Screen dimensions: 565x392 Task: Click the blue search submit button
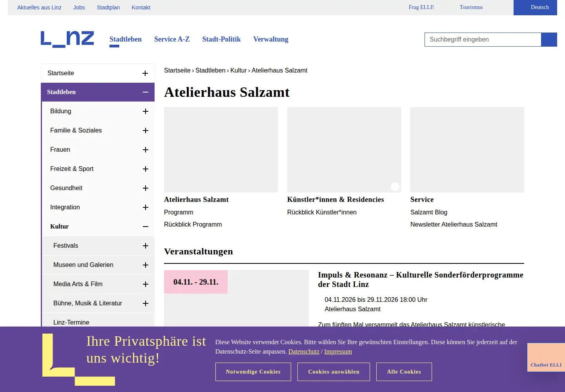click(x=549, y=40)
